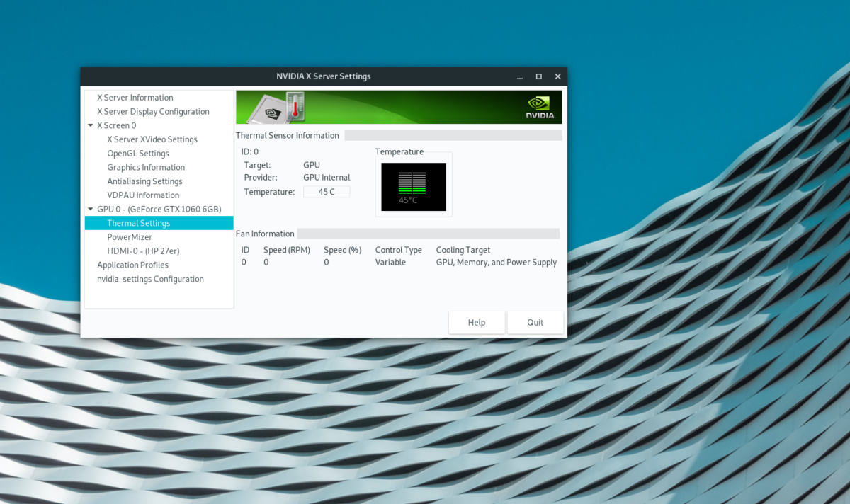This screenshot has width=850, height=504.
Task: Select HDMI-0 (HP 27er) display
Action: click(x=142, y=251)
